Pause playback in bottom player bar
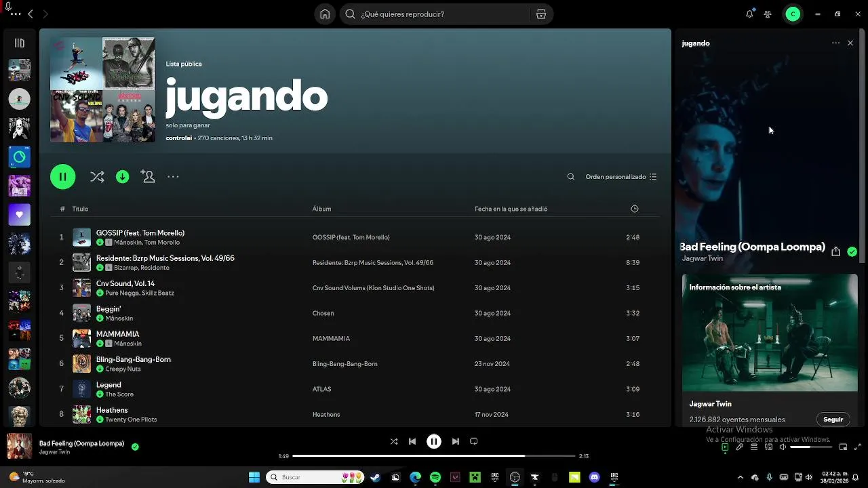868x488 pixels. tap(434, 441)
